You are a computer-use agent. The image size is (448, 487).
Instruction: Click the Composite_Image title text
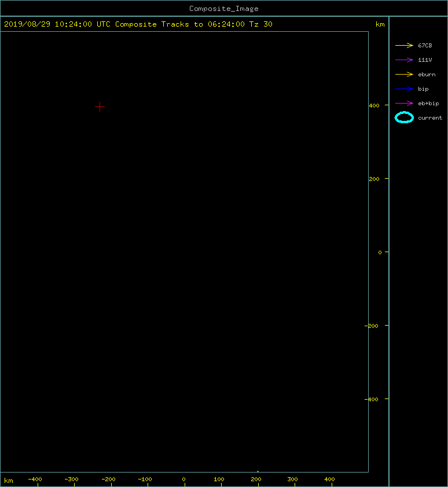click(224, 9)
